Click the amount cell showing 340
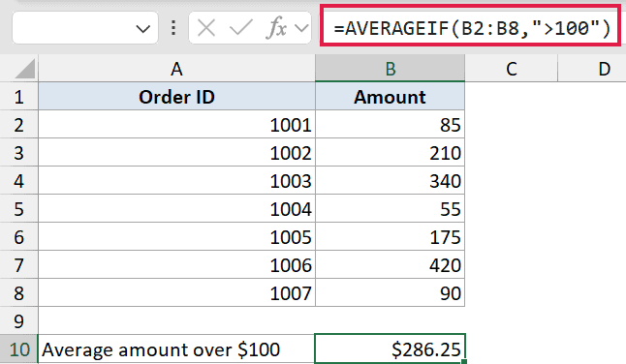The width and height of the screenshot is (626, 364). [391, 181]
